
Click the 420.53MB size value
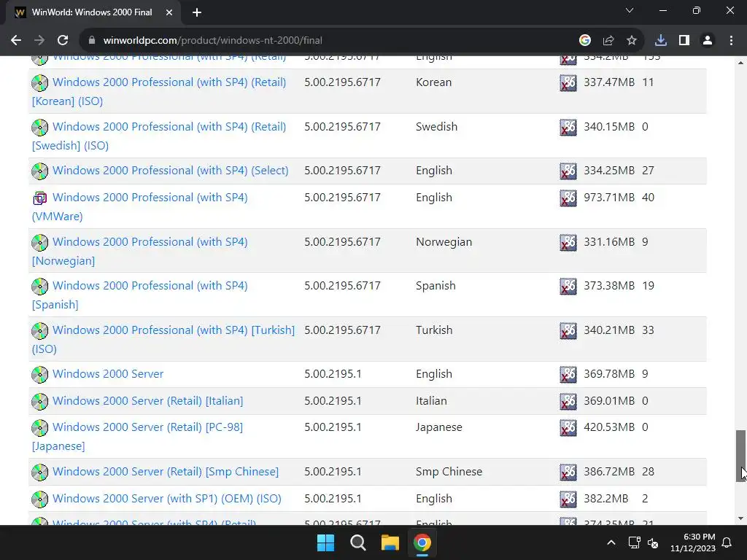[609, 427]
